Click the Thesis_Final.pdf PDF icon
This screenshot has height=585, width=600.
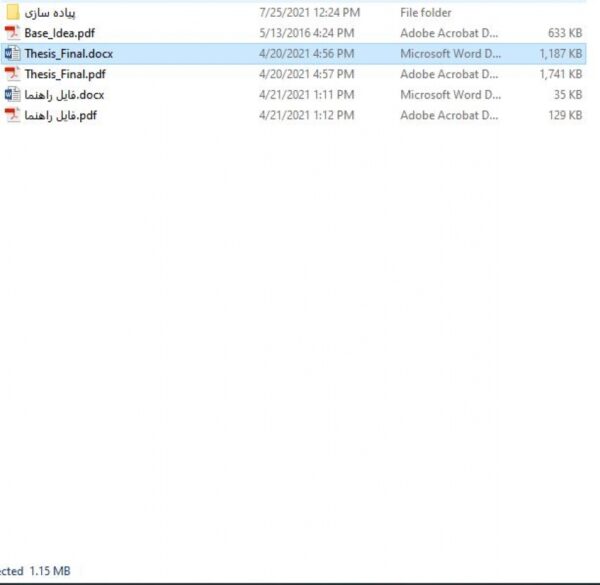(13, 74)
